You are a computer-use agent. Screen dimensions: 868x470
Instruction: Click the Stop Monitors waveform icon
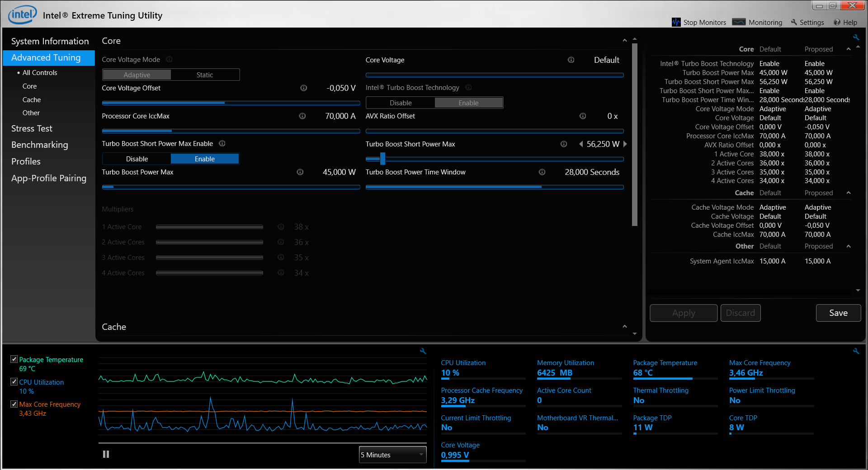676,22
